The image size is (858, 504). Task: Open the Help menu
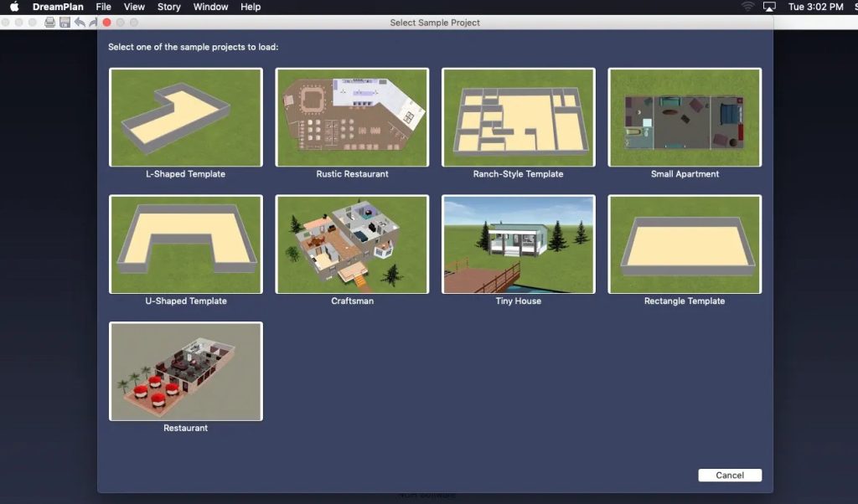click(250, 7)
